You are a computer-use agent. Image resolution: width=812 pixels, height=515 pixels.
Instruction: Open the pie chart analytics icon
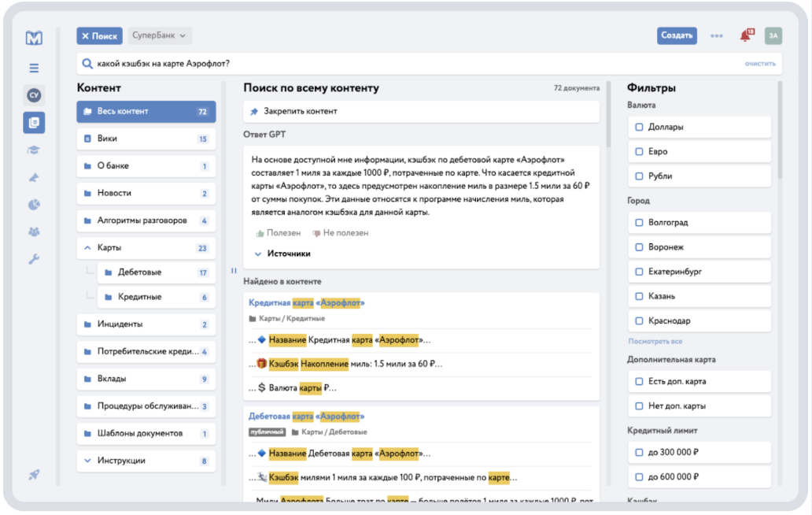click(x=34, y=205)
